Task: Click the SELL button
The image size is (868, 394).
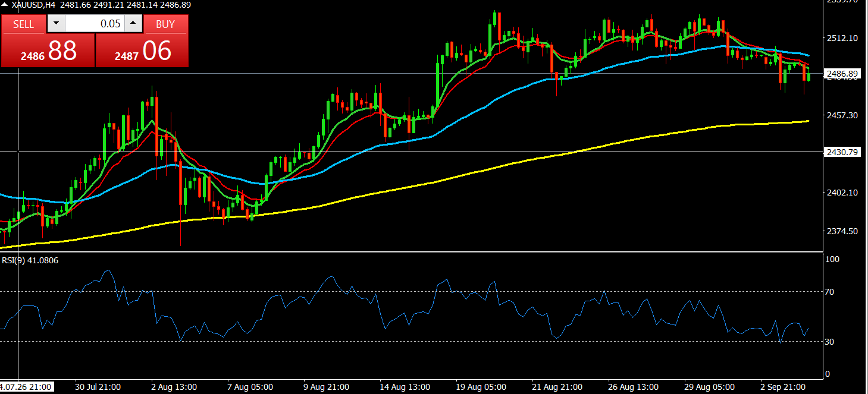Action: (x=23, y=24)
